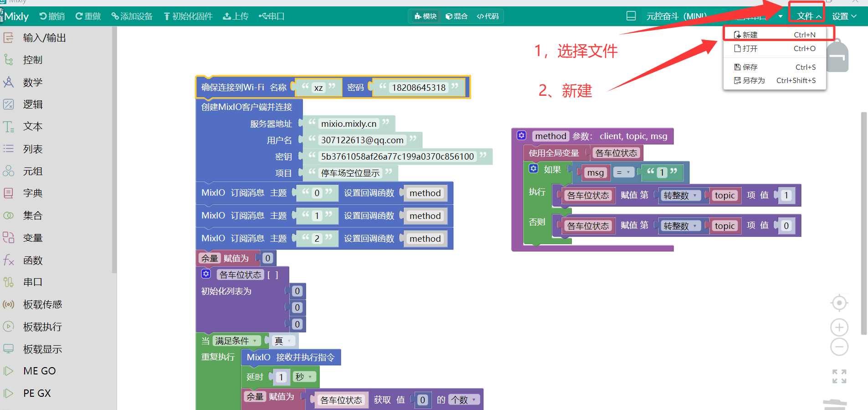Open the 秒 time unit dropdown
868x410 pixels.
tap(304, 377)
